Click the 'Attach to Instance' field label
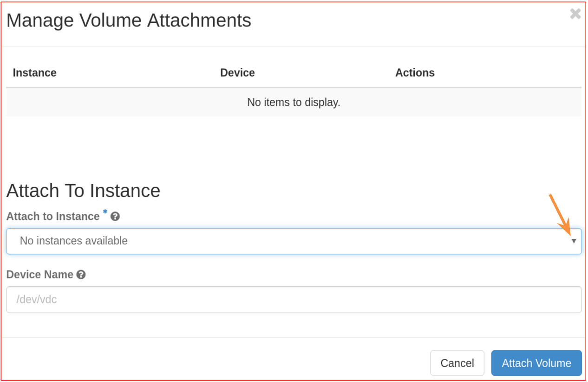The height and width of the screenshot is (382, 588). 53,217
